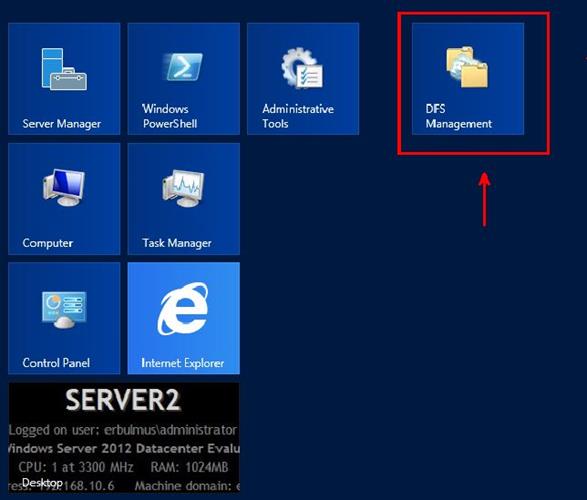587x500 pixels.
Task: Open the DFS Management tile
Action: 468,79
